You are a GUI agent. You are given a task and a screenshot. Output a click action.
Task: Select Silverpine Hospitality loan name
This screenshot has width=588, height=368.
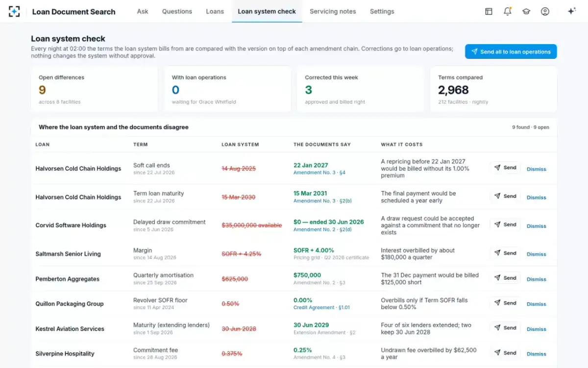click(65, 353)
